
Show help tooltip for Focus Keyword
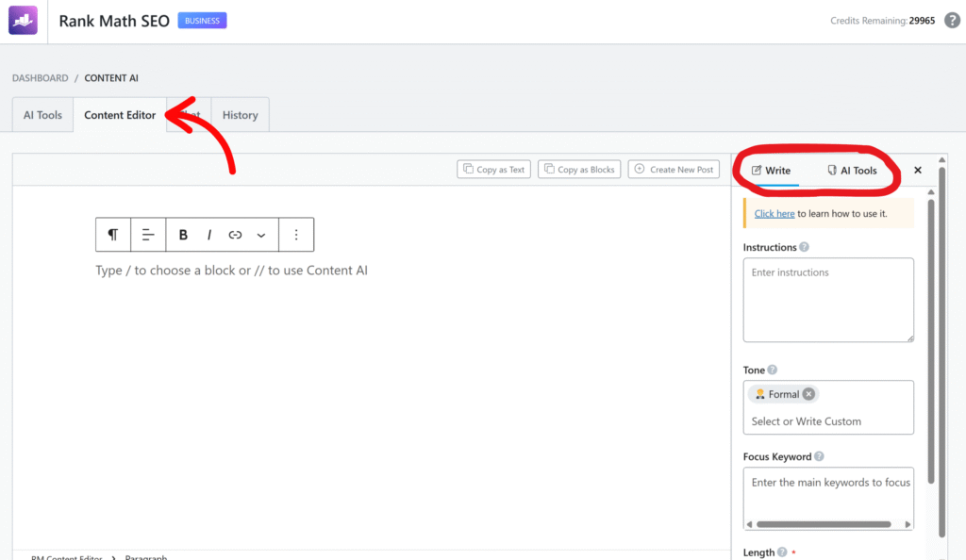tap(819, 456)
